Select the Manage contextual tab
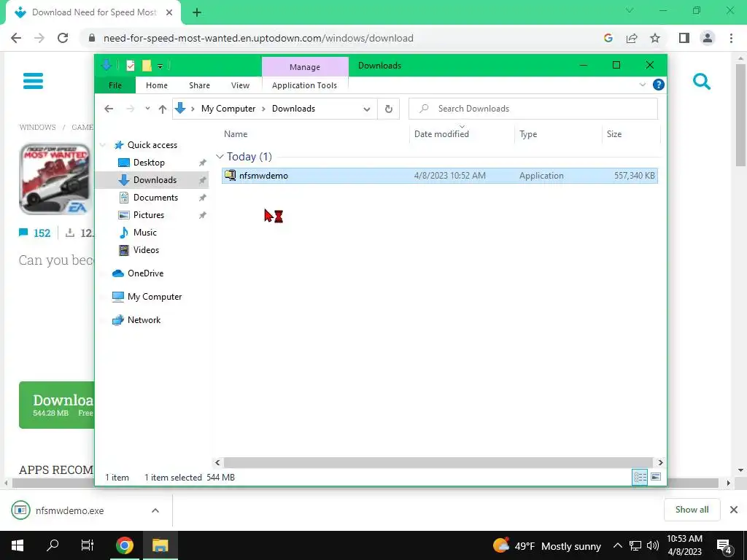 click(x=305, y=67)
